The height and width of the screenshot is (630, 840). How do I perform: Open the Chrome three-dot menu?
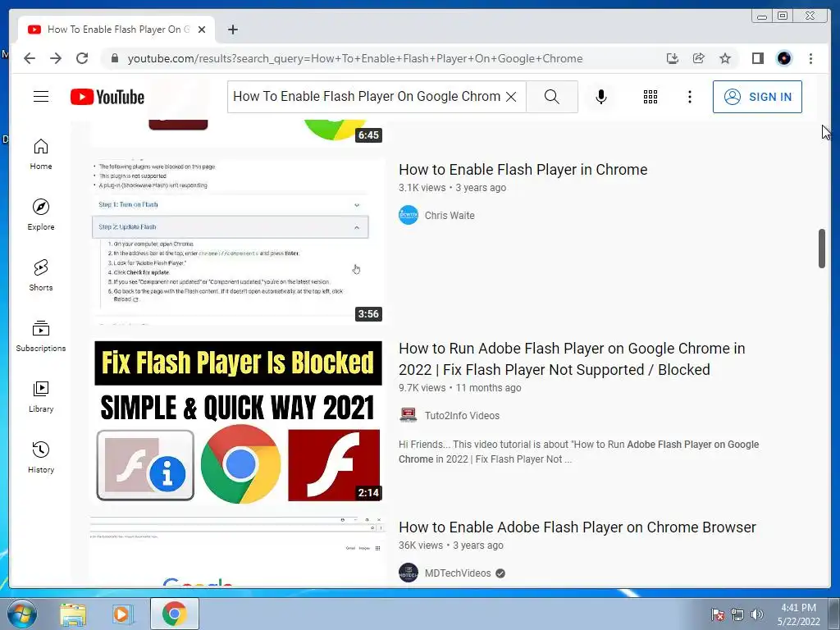[810, 58]
